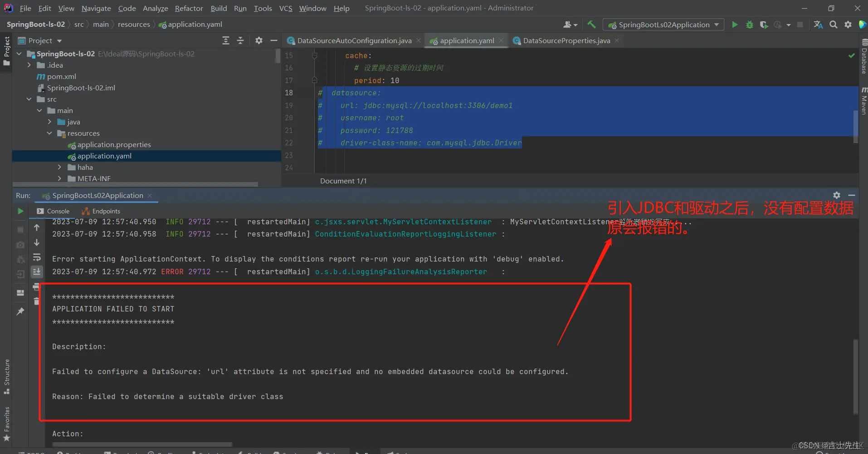The height and width of the screenshot is (454, 868).
Task: Rerun SpringBootLs02Application in Run panel
Action: click(20, 211)
